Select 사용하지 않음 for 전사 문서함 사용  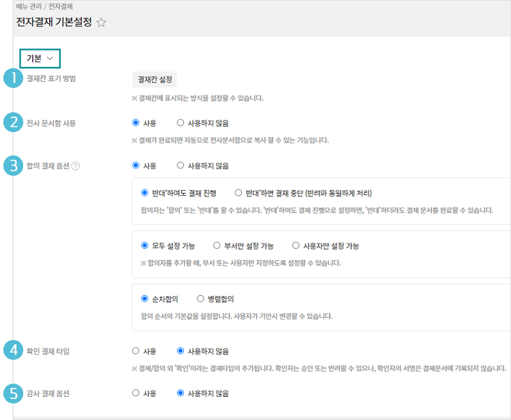(x=181, y=123)
